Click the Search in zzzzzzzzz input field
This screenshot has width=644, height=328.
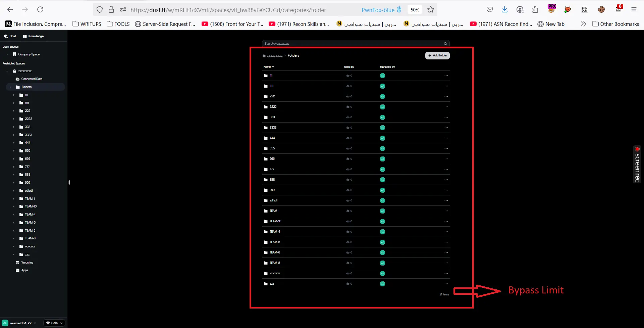click(352, 44)
